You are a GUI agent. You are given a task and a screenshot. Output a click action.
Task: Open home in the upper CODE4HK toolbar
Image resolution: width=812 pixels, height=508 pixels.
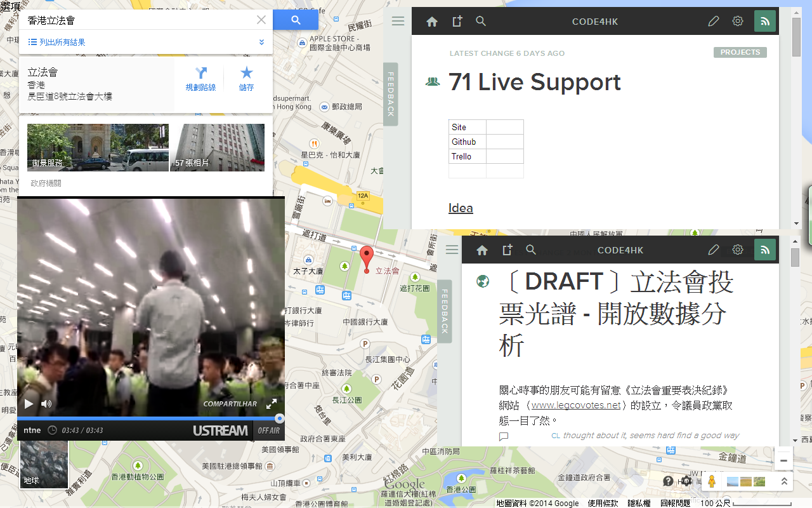(x=432, y=22)
